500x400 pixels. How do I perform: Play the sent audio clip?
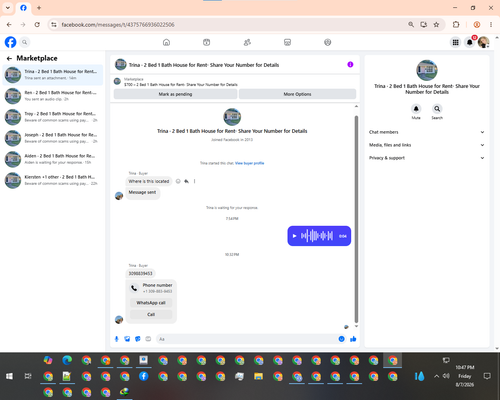coord(294,236)
